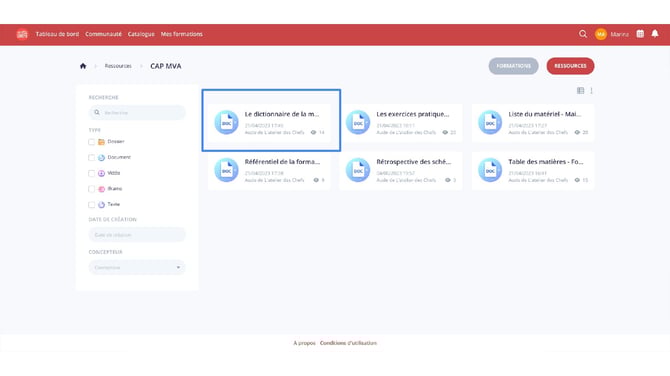Image resolution: width=670 pixels, height=376 pixels.
Task: Click the views eye icon on Rétrospective card
Action: click(x=448, y=180)
